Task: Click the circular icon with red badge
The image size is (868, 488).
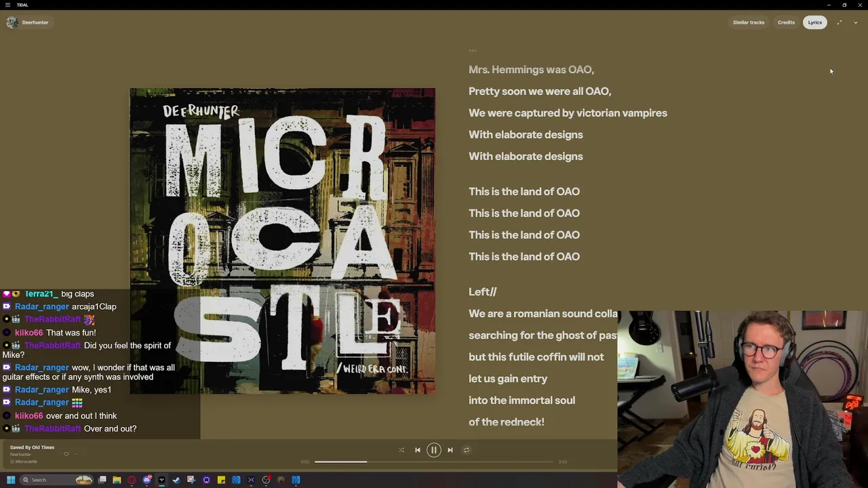Action: (x=267, y=480)
